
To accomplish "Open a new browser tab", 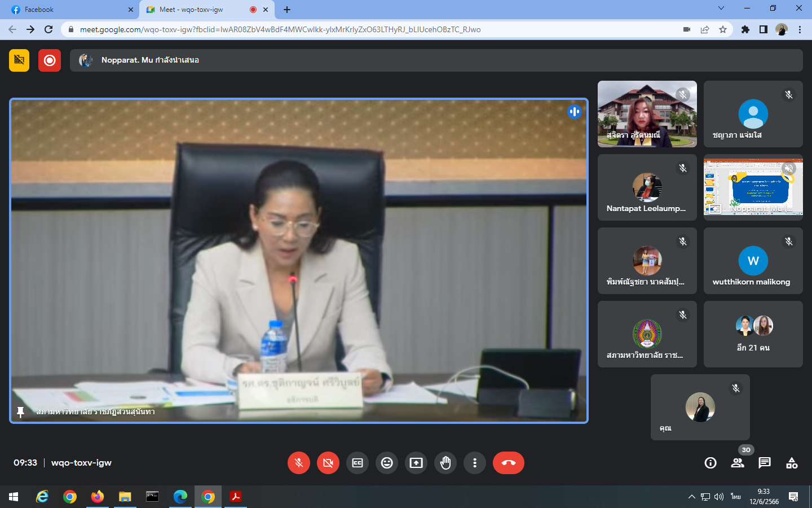I will (x=287, y=10).
